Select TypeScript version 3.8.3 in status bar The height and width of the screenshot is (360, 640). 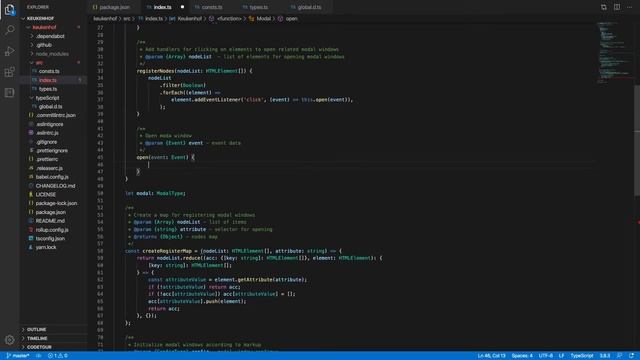point(604,356)
